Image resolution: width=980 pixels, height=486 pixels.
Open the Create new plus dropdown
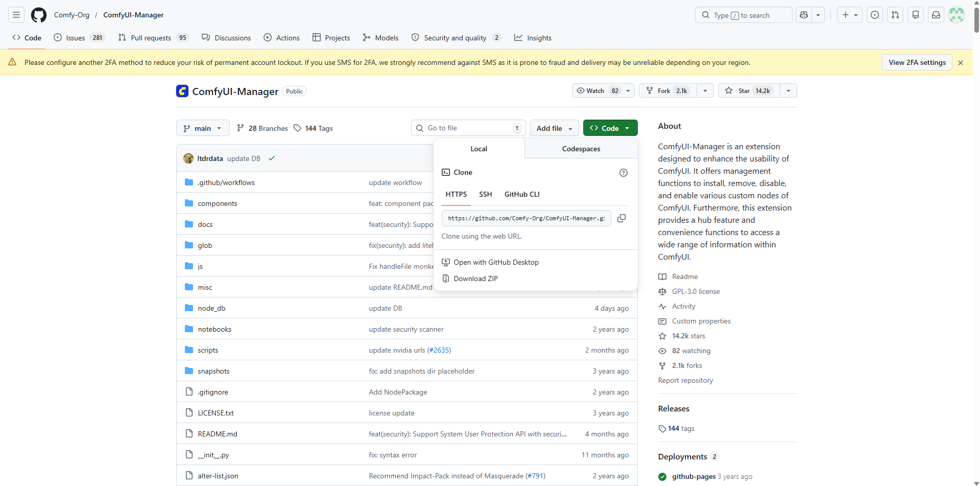[850, 15]
